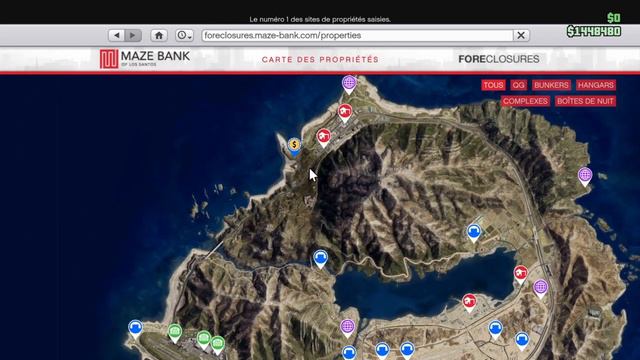Click the browser forward arrow
The width and height of the screenshot is (640, 360).
point(133,36)
